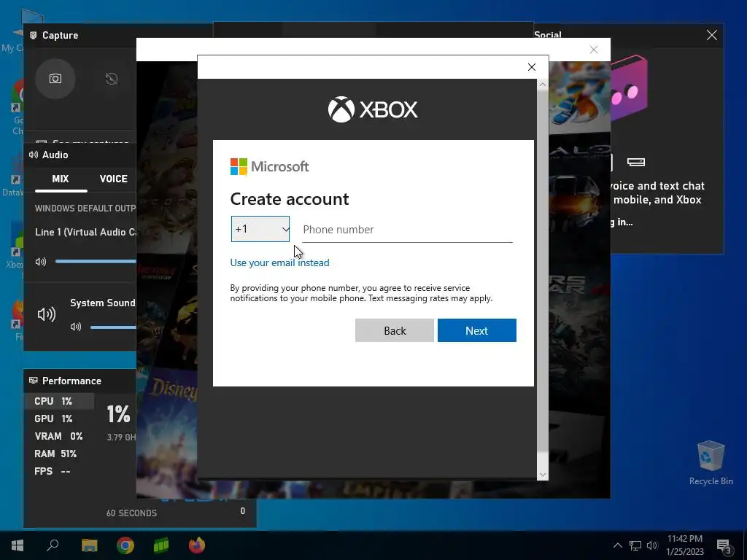Open File Explorer from taskbar

click(x=89, y=545)
